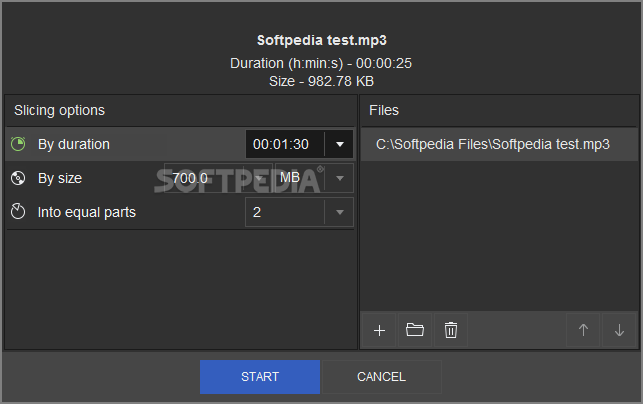Click the Slicing options panel header

pos(180,110)
